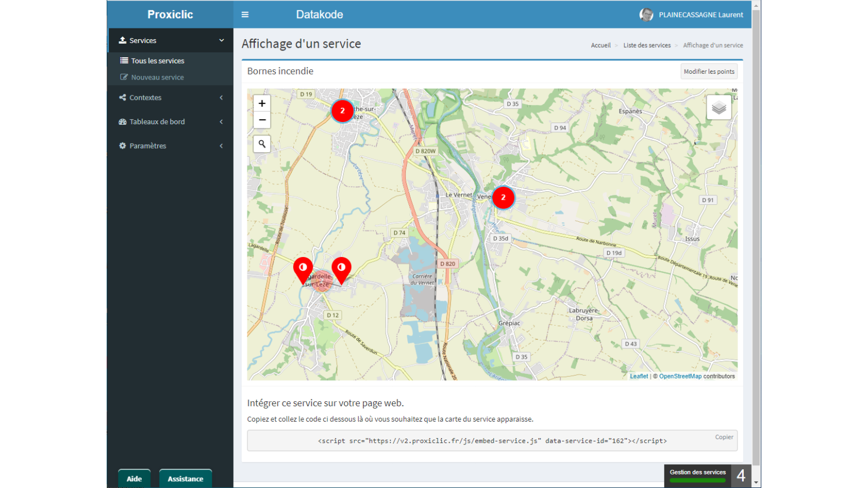Image resolution: width=868 pixels, height=488 pixels.
Task: Click the Copiez et collez instruction text
Action: coord(390,419)
